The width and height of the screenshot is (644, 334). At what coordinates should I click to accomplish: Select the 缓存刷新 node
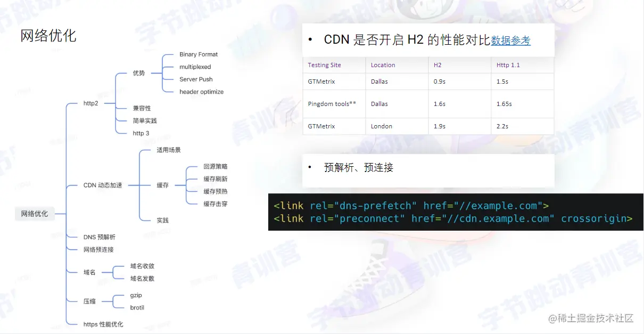(x=216, y=179)
